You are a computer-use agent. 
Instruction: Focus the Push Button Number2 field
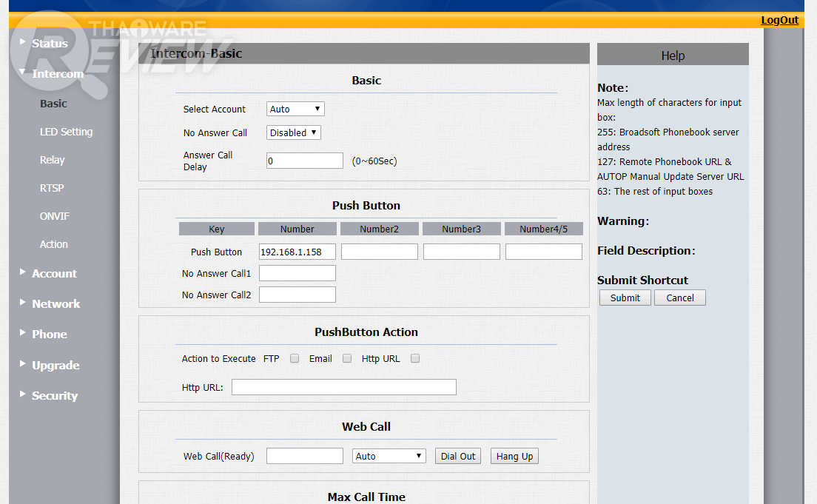(x=380, y=252)
